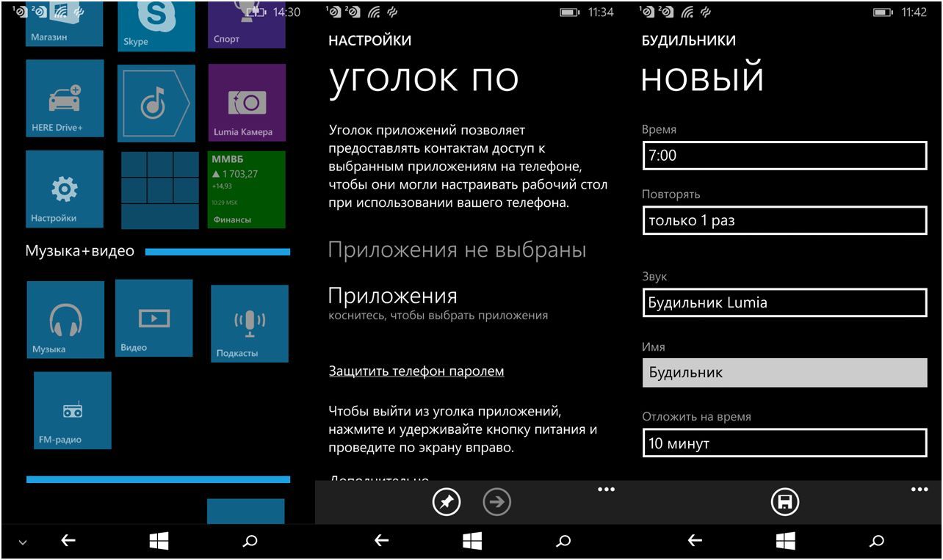Viewport: 943px width, 560px height.
Task: Open the Музыка app
Action: point(65,319)
